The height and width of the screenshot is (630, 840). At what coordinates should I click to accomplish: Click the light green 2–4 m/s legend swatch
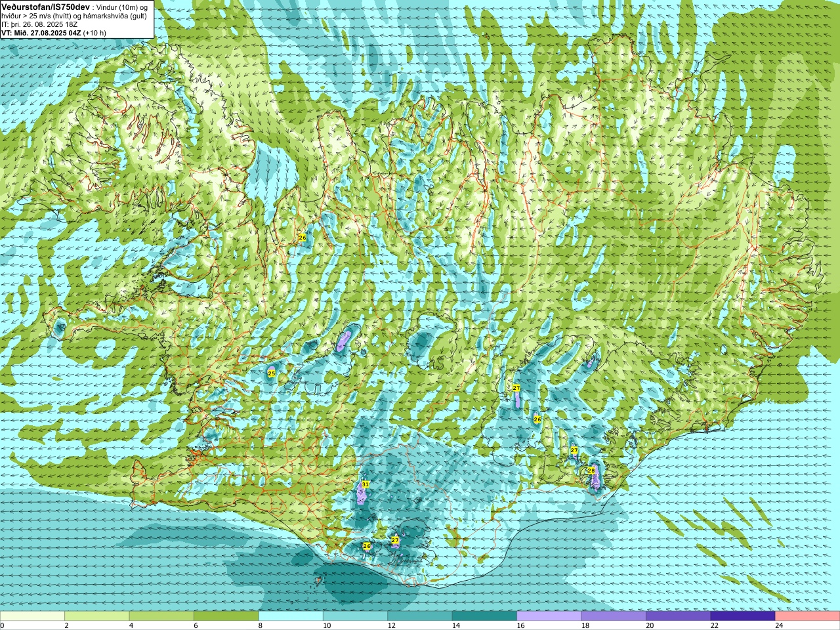[x=96, y=616]
